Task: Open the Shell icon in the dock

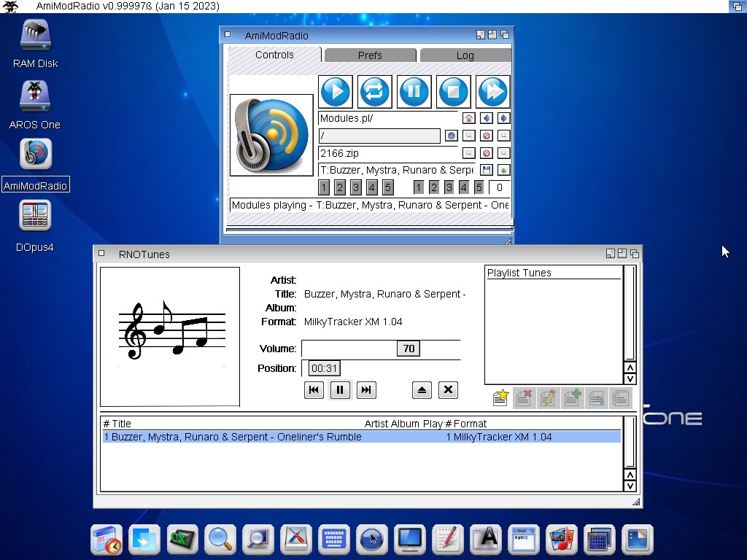Action: coord(524,539)
